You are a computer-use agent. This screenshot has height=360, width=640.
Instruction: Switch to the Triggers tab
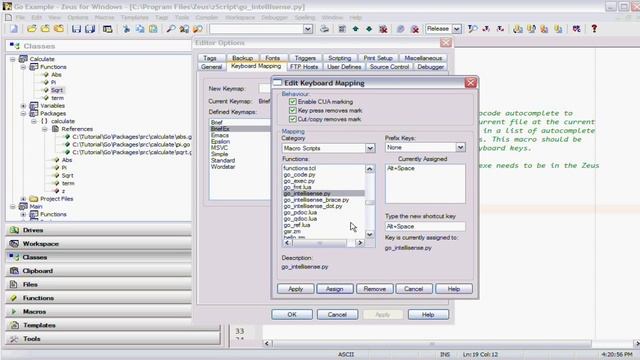(x=305, y=58)
